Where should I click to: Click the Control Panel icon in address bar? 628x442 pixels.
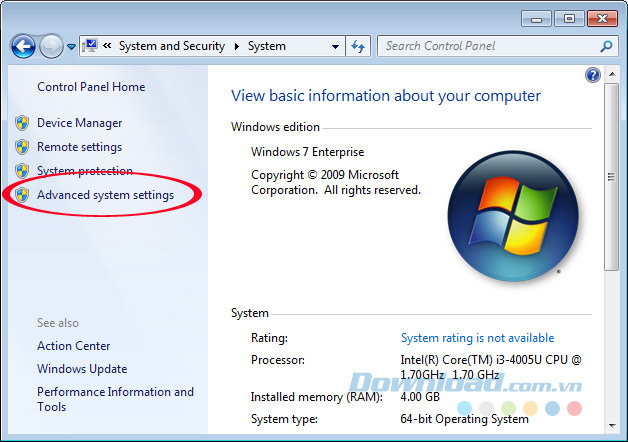pos(90,46)
